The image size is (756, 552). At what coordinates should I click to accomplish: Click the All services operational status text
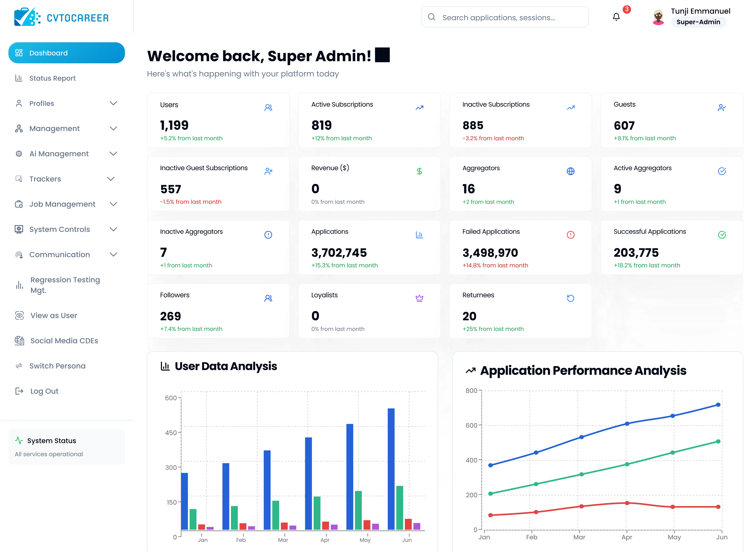pos(49,454)
